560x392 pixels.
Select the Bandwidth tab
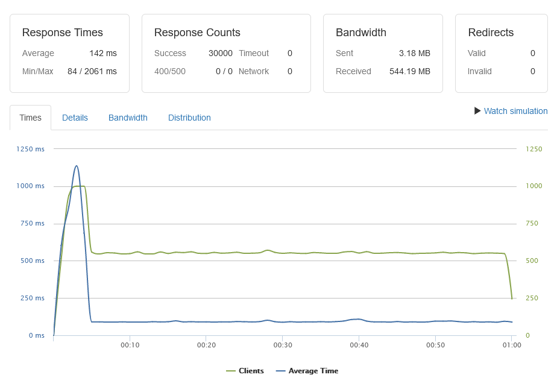coord(128,118)
